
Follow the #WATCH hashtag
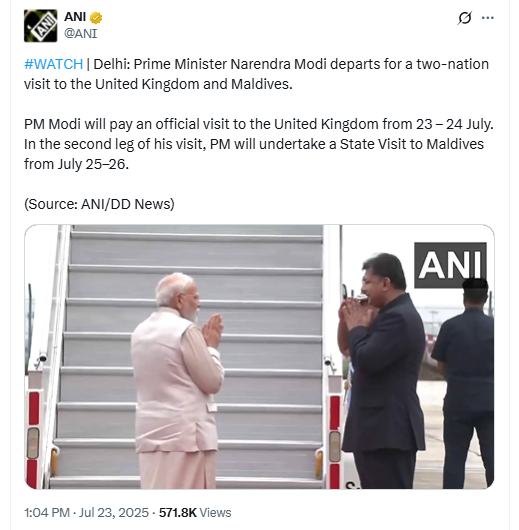click(x=53, y=64)
